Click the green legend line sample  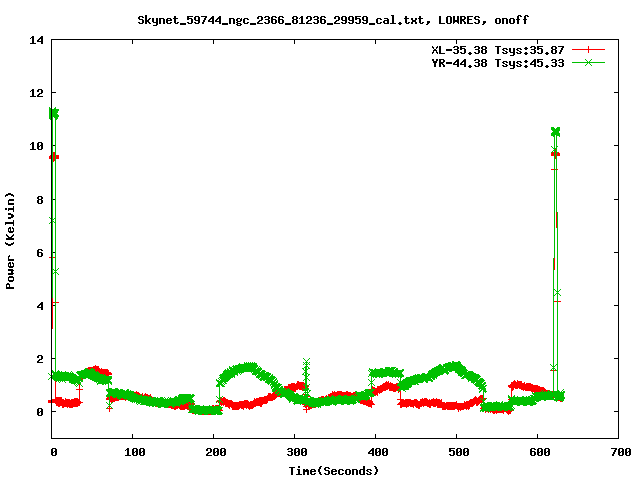click(x=588, y=62)
